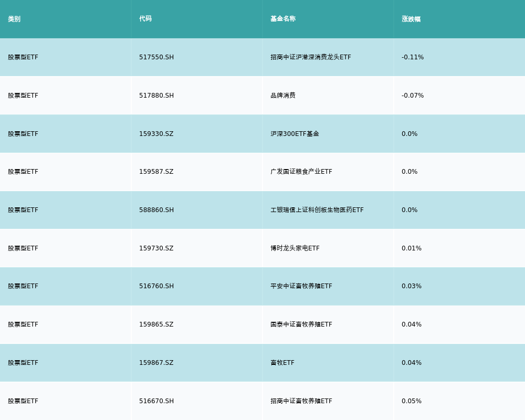
Task: Click the 类别 column header
Action: [14, 19]
